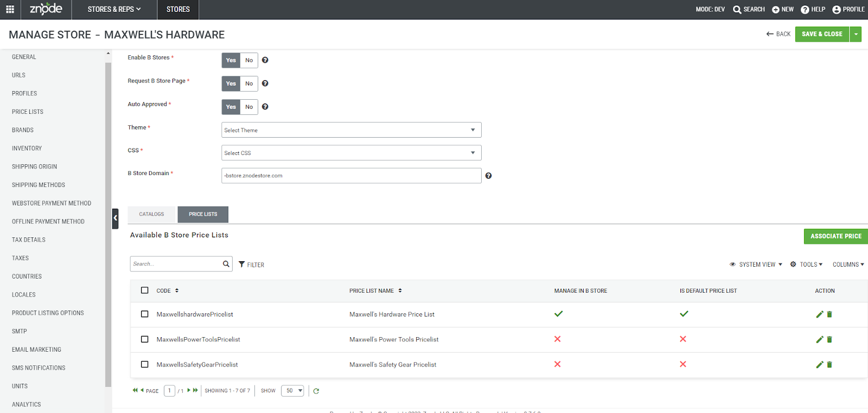Click the Back link
This screenshot has height=413, width=868.
click(x=778, y=34)
